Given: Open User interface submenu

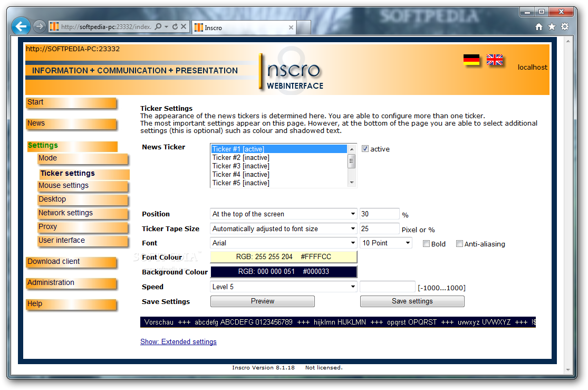Looking at the screenshot, I should 82,241.
